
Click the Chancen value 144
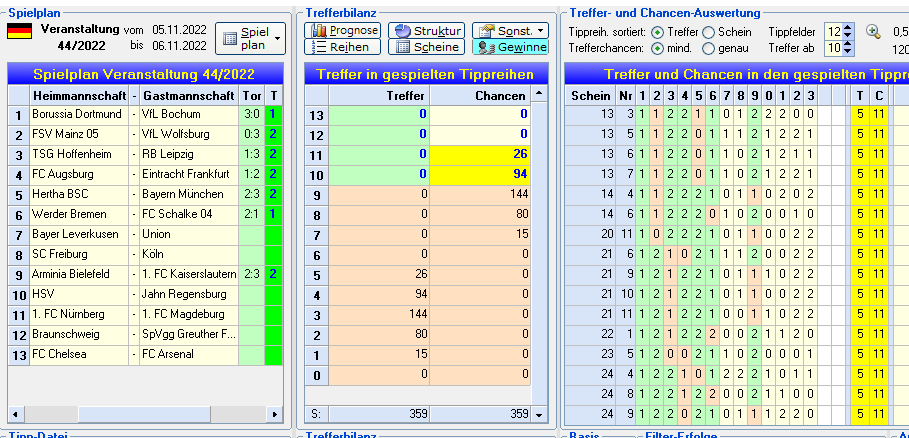coord(480,195)
